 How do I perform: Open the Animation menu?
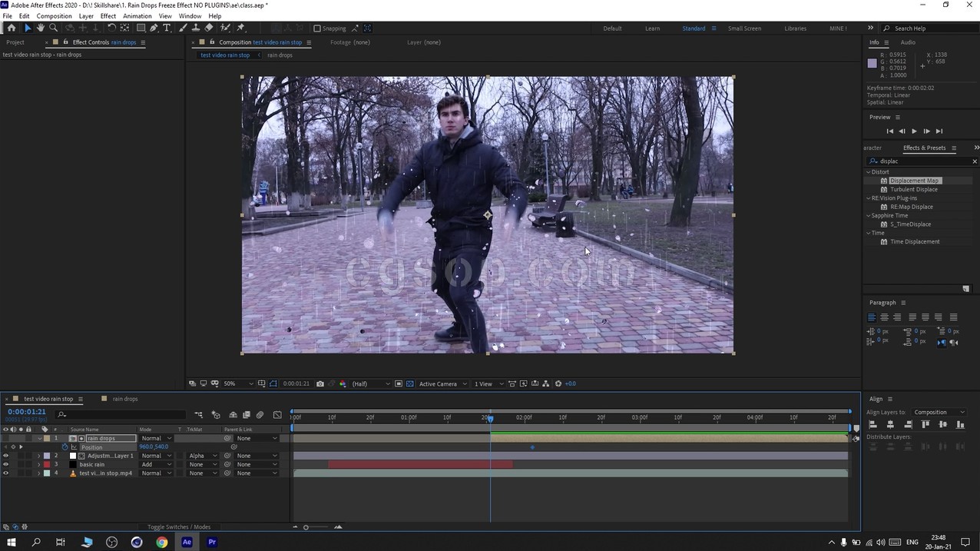click(137, 15)
